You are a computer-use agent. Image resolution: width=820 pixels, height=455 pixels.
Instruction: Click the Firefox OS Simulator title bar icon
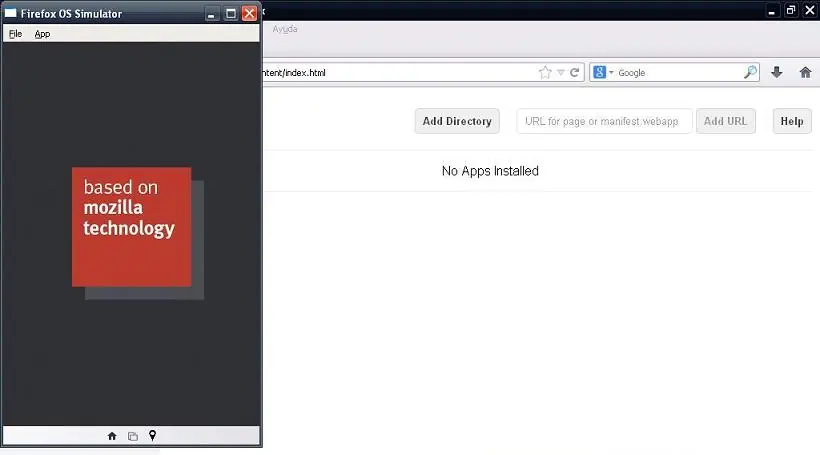tap(10, 13)
